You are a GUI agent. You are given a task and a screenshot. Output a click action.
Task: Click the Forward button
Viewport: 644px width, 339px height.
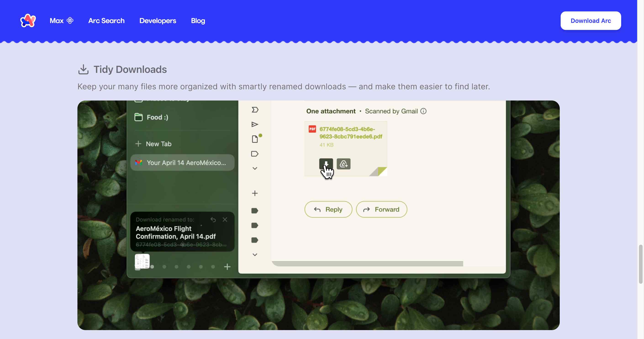click(382, 209)
